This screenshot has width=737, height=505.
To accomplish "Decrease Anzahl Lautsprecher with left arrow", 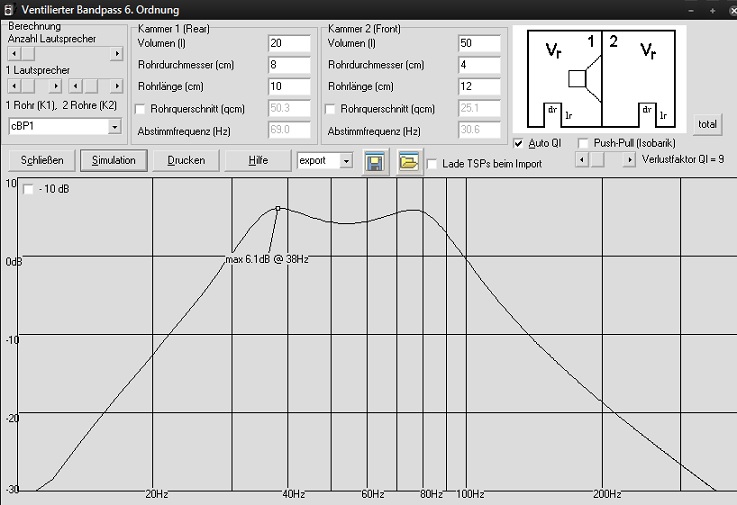I will [14, 54].
